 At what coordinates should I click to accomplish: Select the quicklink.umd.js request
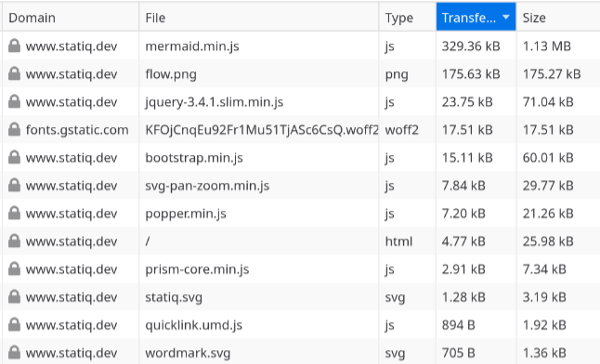coord(193,325)
